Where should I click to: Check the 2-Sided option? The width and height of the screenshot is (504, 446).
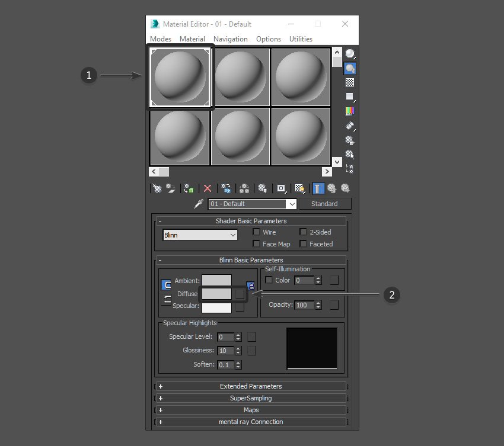click(304, 232)
